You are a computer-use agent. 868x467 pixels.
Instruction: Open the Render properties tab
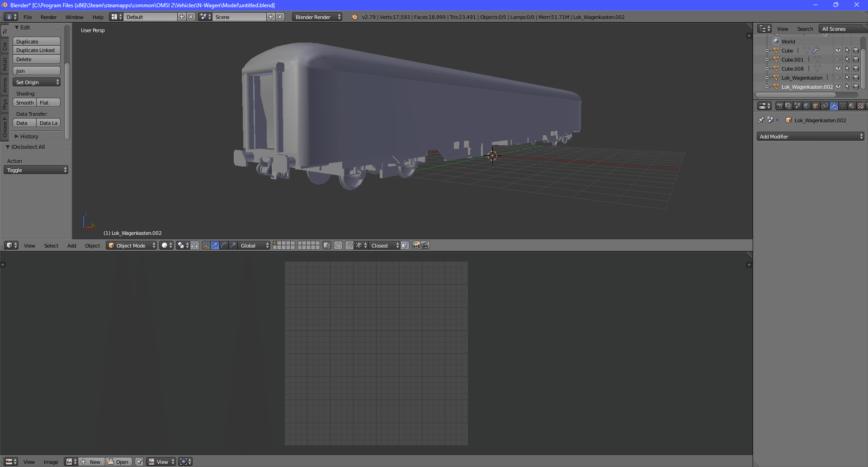[x=779, y=106]
